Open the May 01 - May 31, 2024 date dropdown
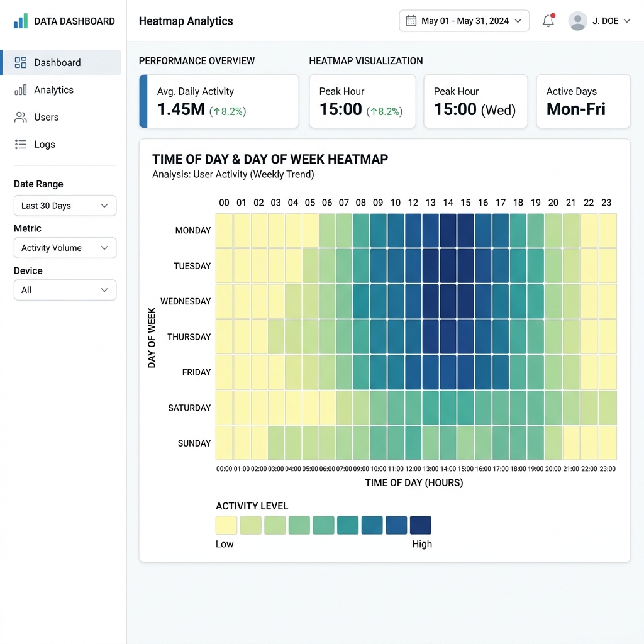Screen dimensions: 644x644 tap(464, 21)
